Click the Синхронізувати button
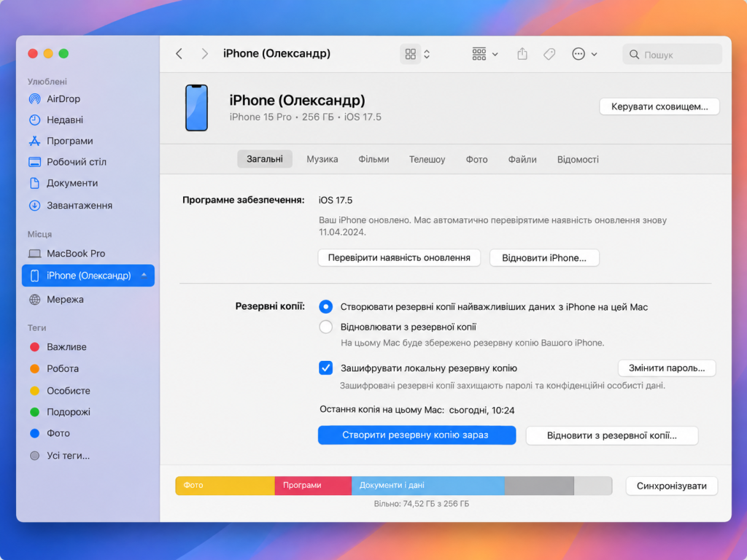747x560 pixels. tap(671, 486)
